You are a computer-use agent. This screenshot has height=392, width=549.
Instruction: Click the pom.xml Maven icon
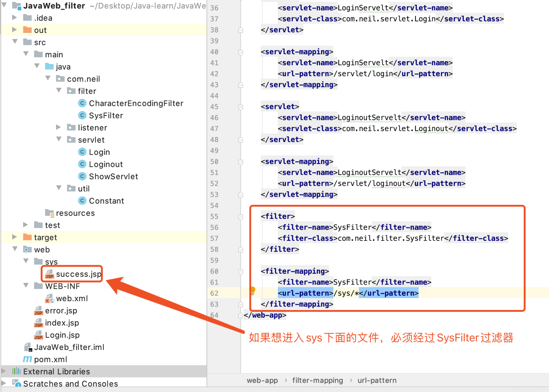point(28,359)
